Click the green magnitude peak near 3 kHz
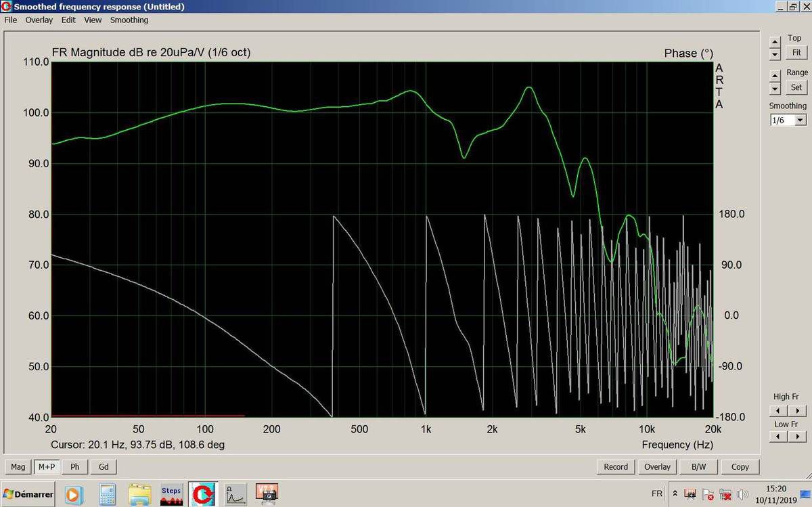This screenshot has width=812, height=507. 529,87
